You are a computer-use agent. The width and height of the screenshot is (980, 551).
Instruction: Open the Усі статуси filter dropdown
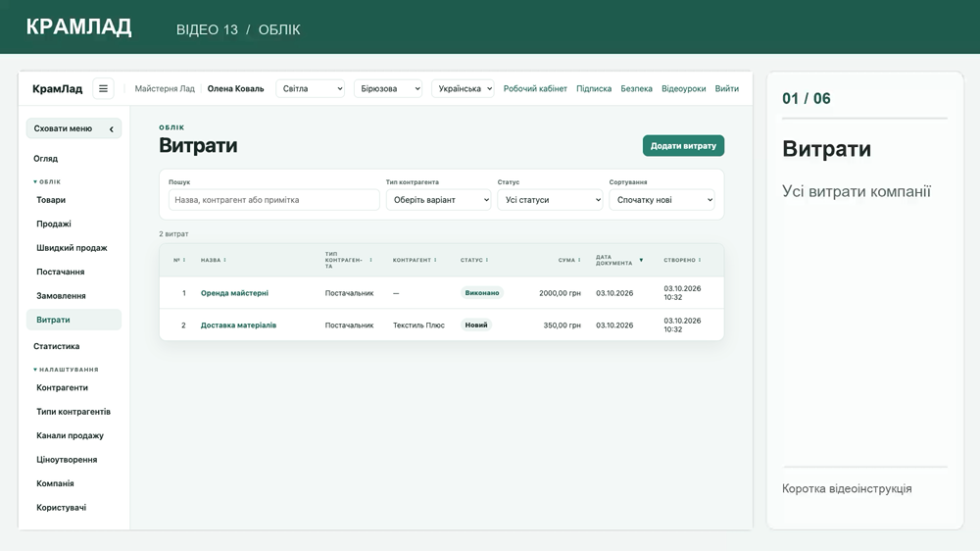click(550, 200)
